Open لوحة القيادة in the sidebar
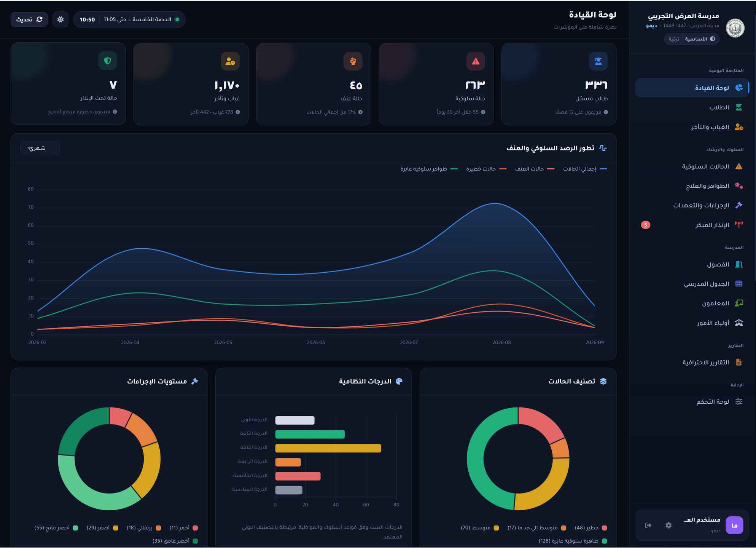Screen dimensions: 756x548 pos(692,88)
